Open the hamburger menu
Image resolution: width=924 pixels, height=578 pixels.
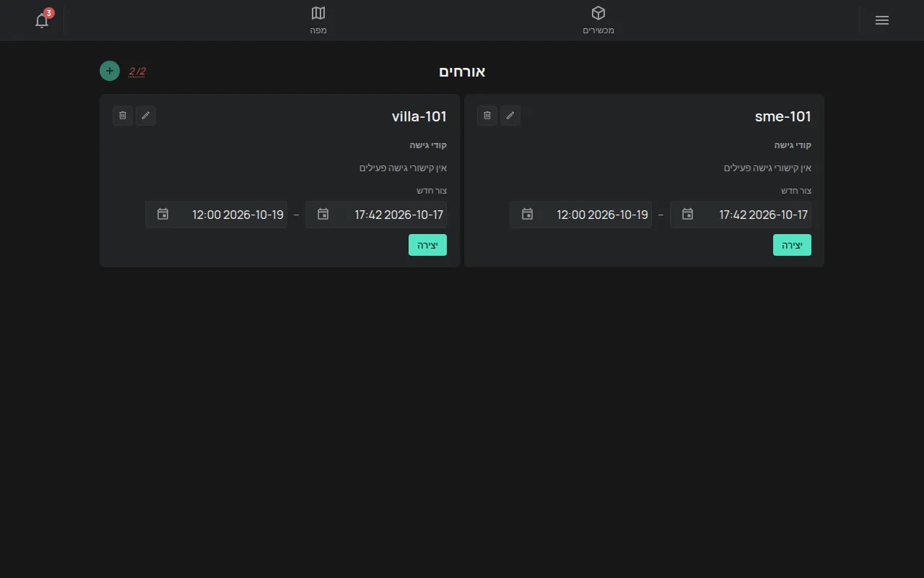point(881,20)
